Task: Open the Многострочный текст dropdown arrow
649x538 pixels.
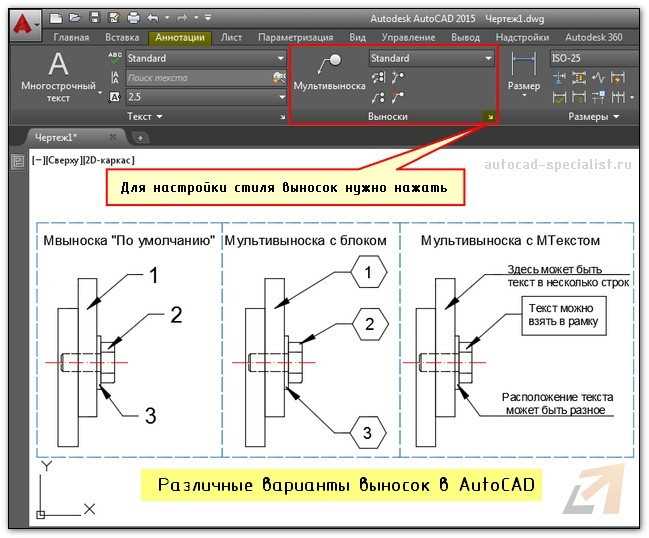Action: [100, 92]
